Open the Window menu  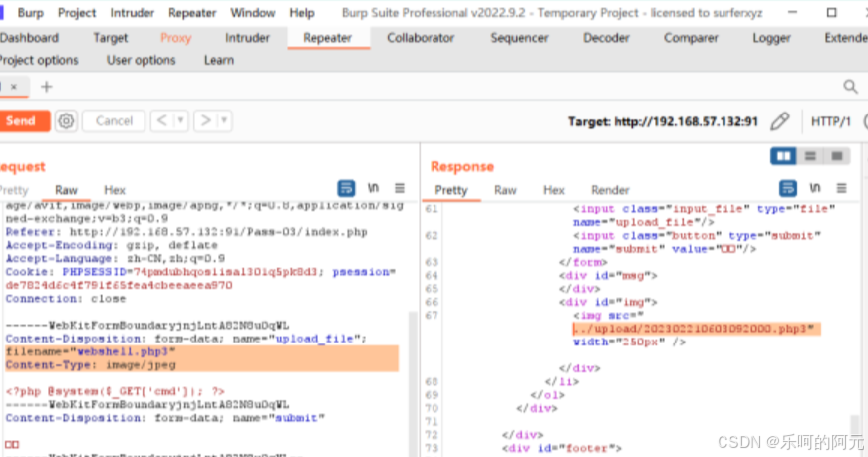point(252,13)
